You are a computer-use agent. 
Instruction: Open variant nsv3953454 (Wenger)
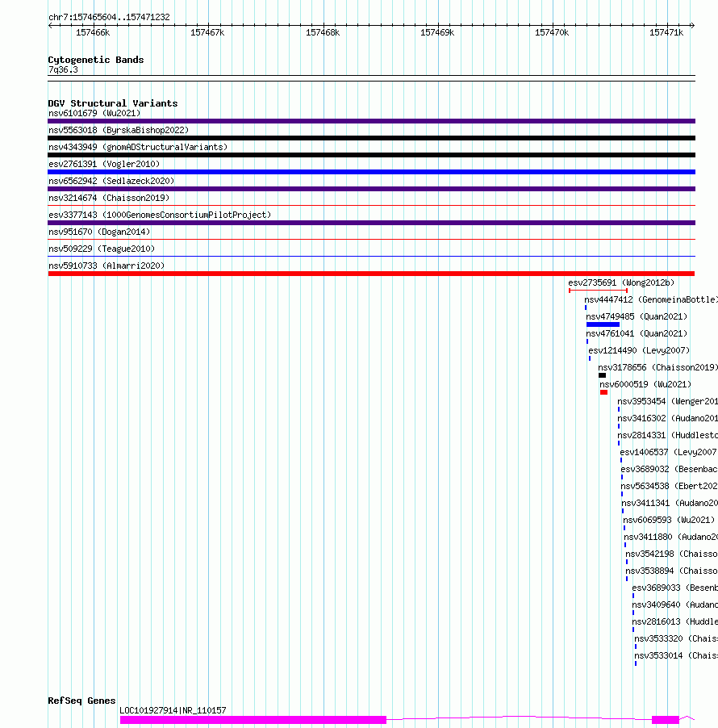[x=667, y=402]
